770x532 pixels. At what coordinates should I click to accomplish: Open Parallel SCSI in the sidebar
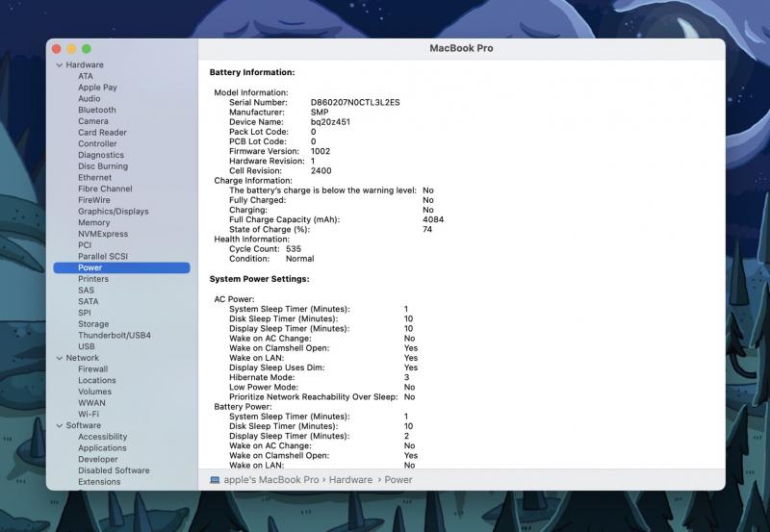click(x=103, y=257)
